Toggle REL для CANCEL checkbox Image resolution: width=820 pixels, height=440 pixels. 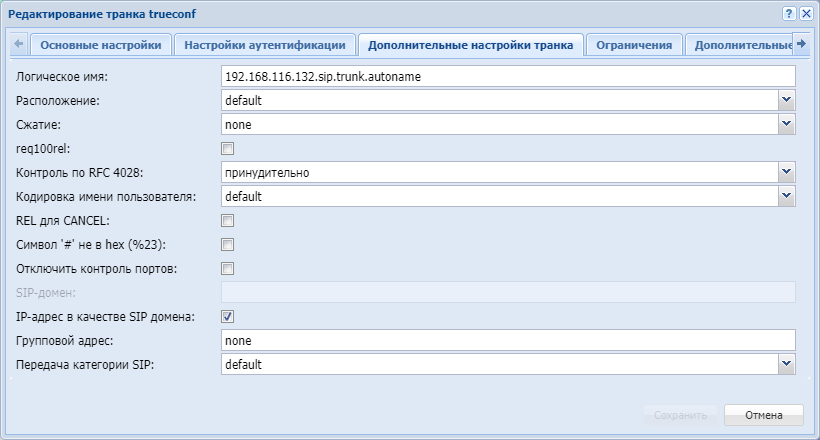point(228,220)
